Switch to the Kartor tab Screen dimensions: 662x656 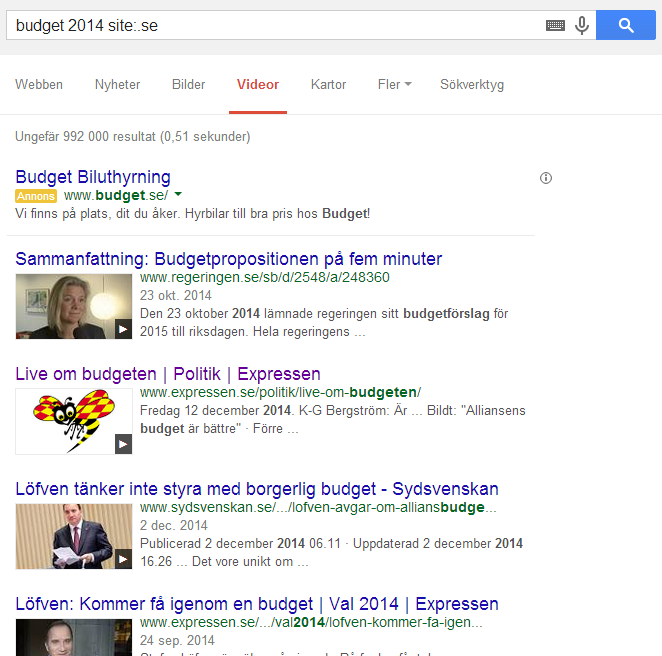tap(328, 84)
